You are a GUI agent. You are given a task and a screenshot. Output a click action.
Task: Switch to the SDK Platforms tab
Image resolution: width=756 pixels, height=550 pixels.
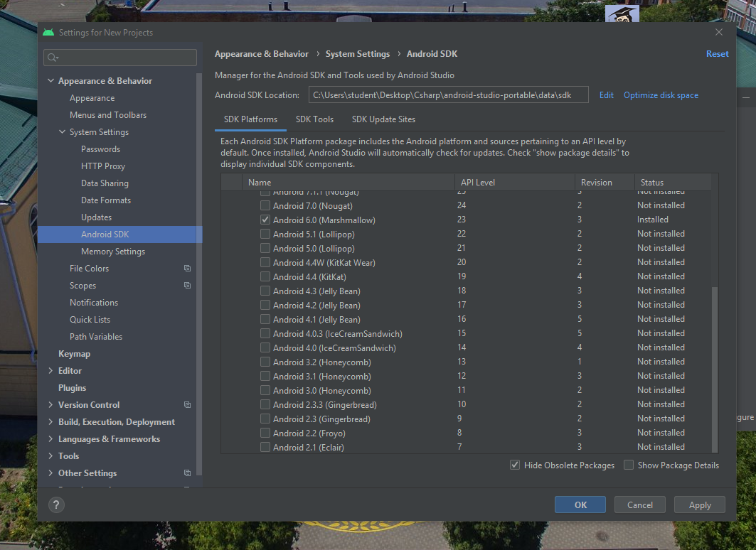(251, 119)
